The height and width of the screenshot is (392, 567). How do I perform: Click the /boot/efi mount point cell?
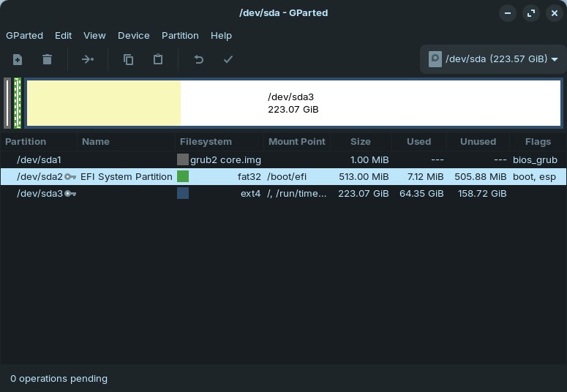coord(287,177)
